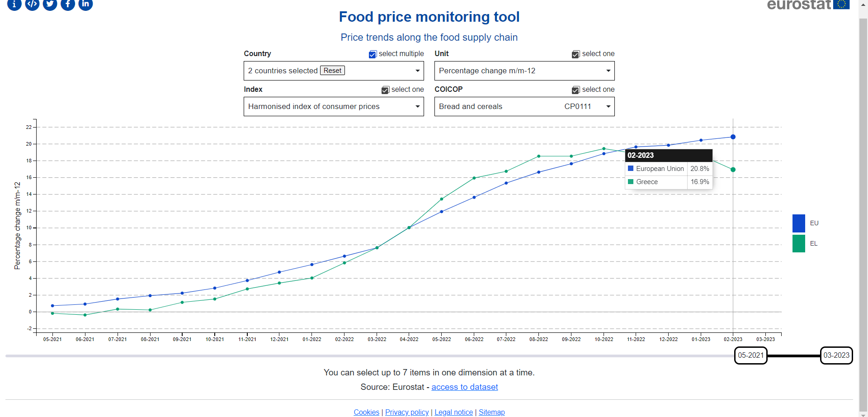Share on Twitter icon

point(50,4)
